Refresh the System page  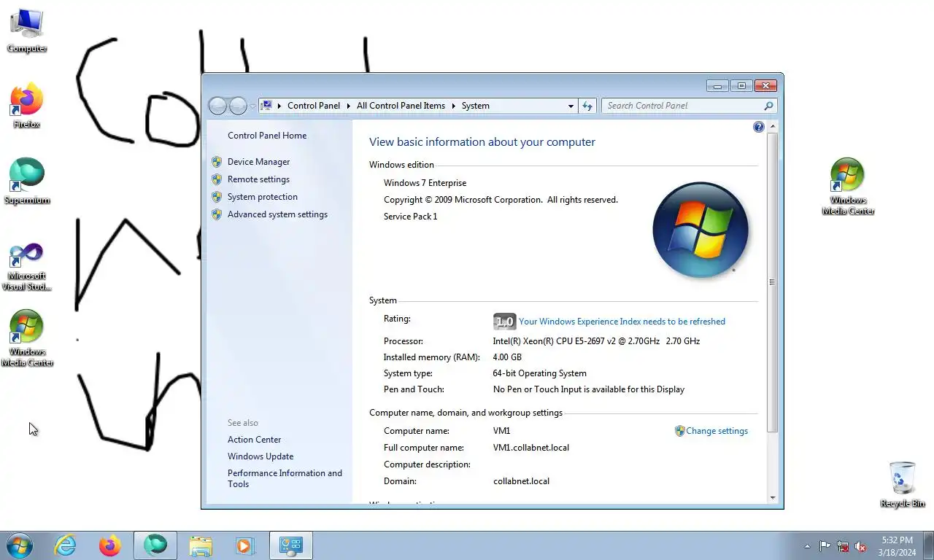(587, 106)
